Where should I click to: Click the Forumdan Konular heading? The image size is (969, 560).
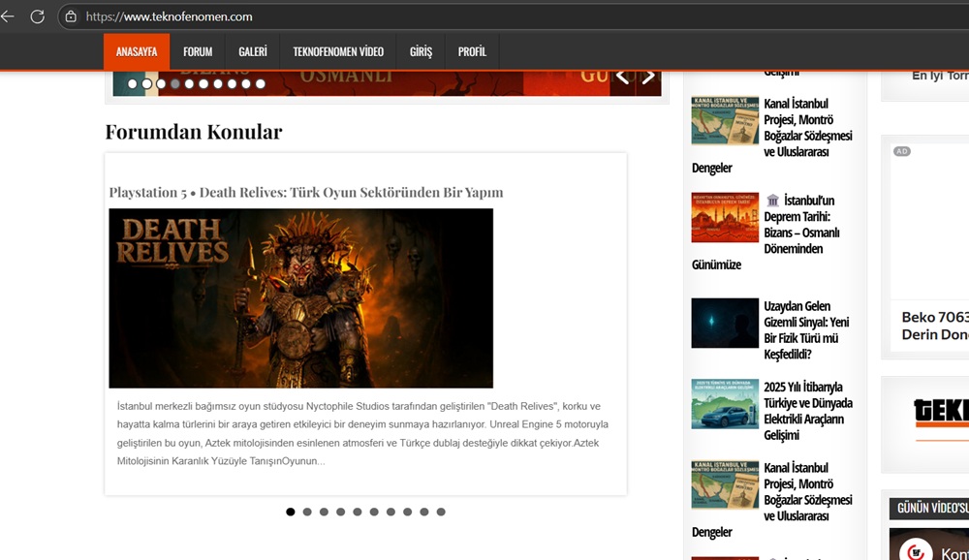point(194,132)
